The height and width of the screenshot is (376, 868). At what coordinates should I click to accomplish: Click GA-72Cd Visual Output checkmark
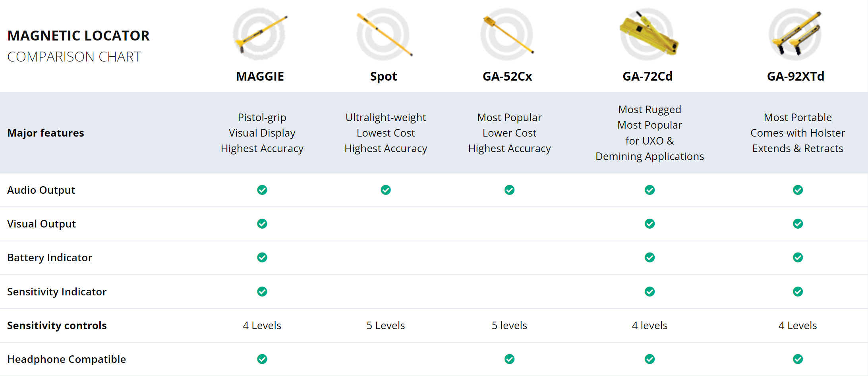650,224
